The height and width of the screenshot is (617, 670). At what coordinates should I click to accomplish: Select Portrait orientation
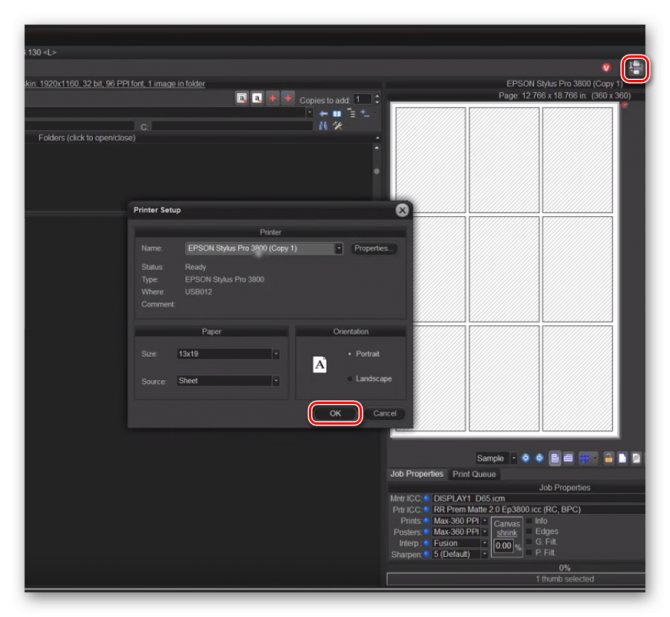364,354
